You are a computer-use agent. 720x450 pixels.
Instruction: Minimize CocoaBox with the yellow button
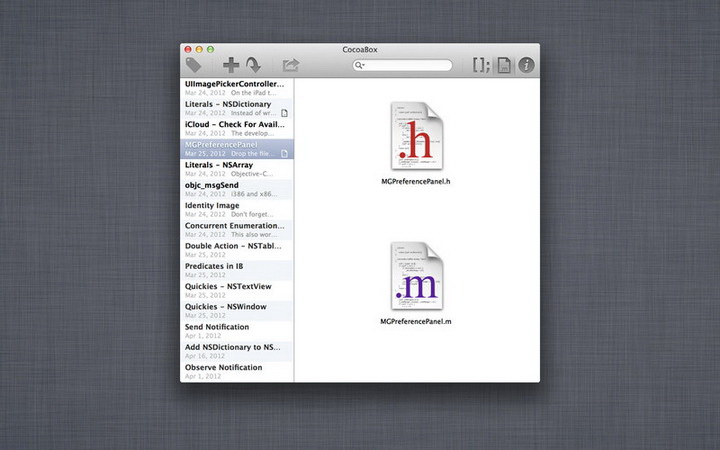(199, 49)
